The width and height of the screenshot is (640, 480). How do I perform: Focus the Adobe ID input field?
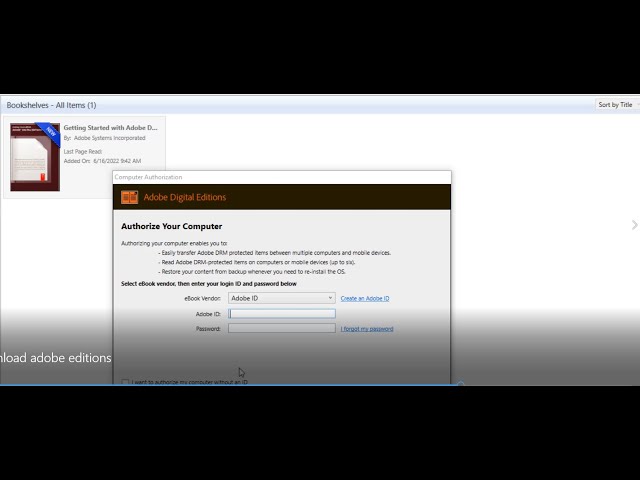[282, 313]
